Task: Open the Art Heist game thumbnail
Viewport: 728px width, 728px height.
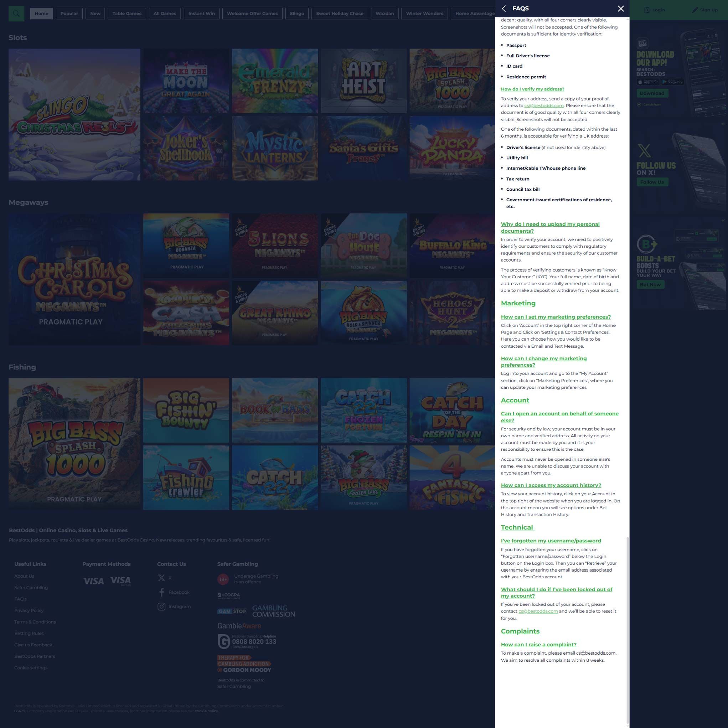Action: click(363, 81)
